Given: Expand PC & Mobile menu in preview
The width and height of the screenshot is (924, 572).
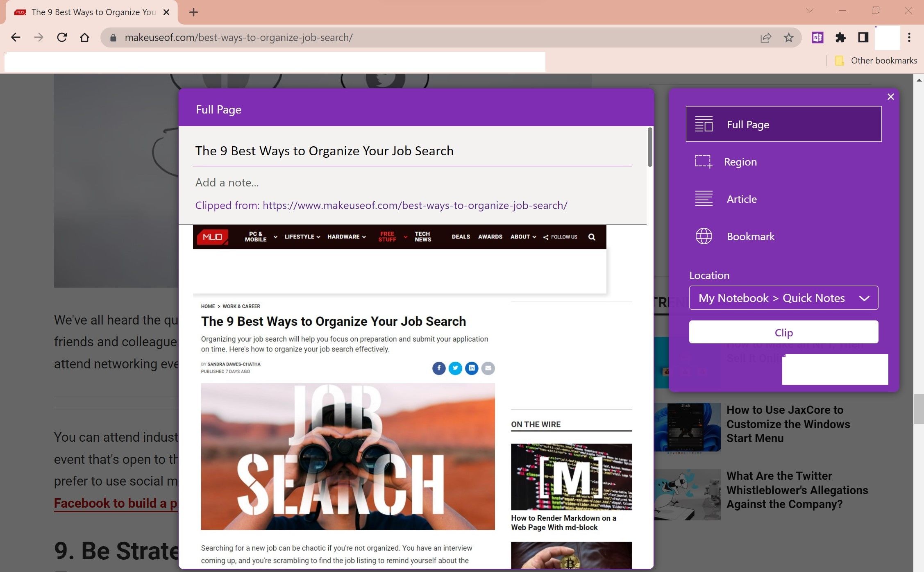Looking at the screenshot, I should pos(261,237).
